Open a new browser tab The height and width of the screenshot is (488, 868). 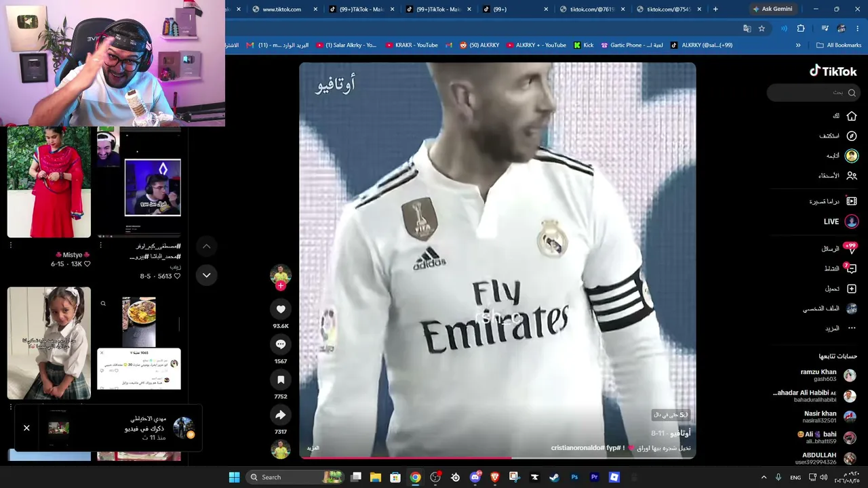(715, 9)
